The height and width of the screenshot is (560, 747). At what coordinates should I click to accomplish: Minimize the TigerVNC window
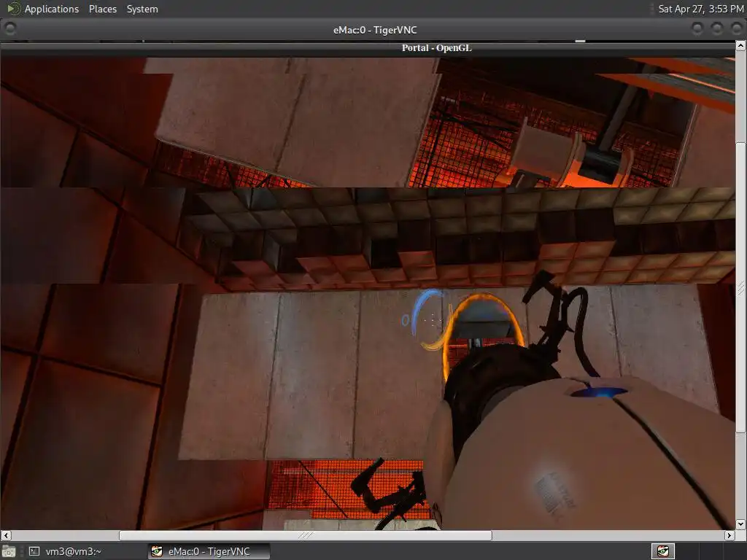697,29
